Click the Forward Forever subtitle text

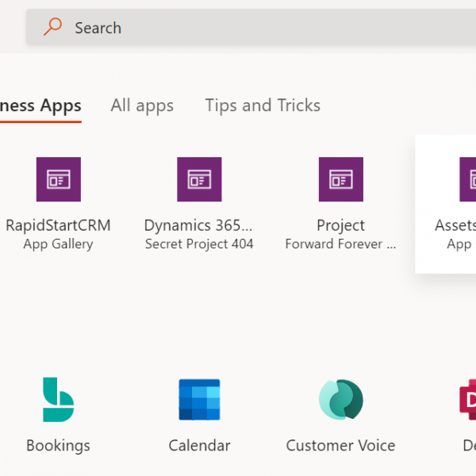coord(340,244)
